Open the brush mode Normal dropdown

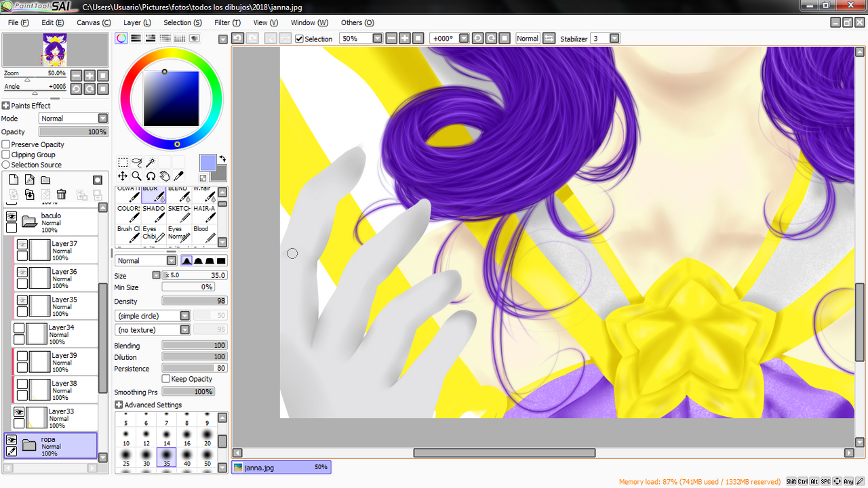146,260
